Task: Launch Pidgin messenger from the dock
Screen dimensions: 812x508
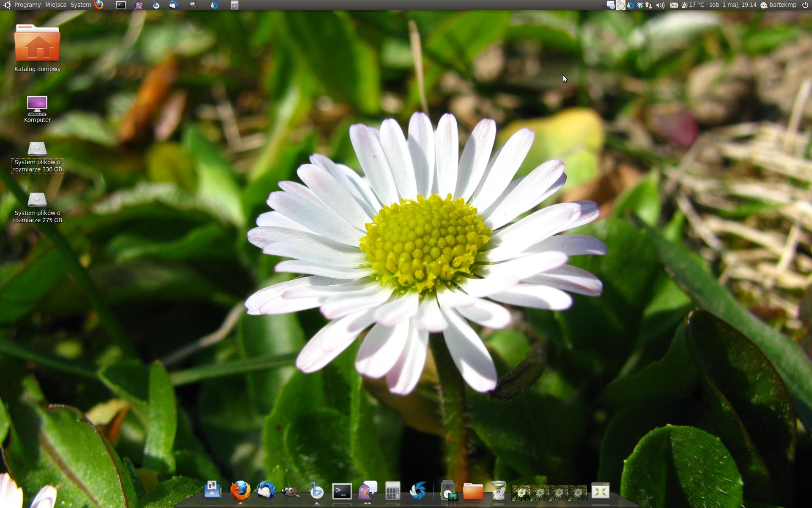Action: (367, 491)
